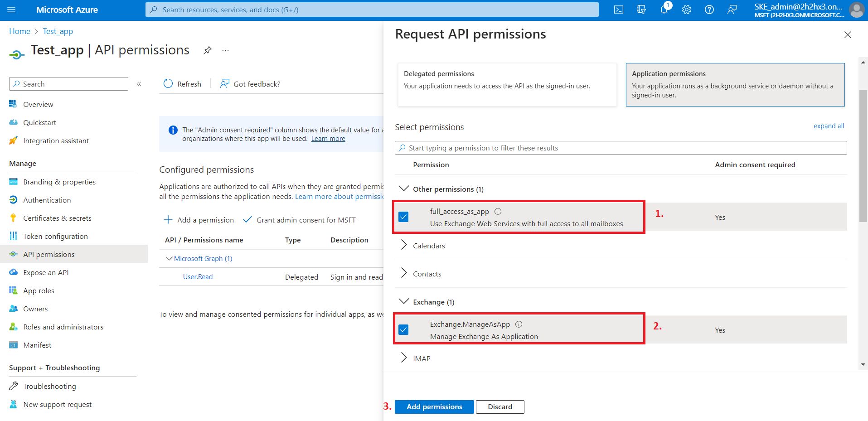The image size is (868, 421).
Task: Open the notifications bell
Action: click(x=664, y=10)
